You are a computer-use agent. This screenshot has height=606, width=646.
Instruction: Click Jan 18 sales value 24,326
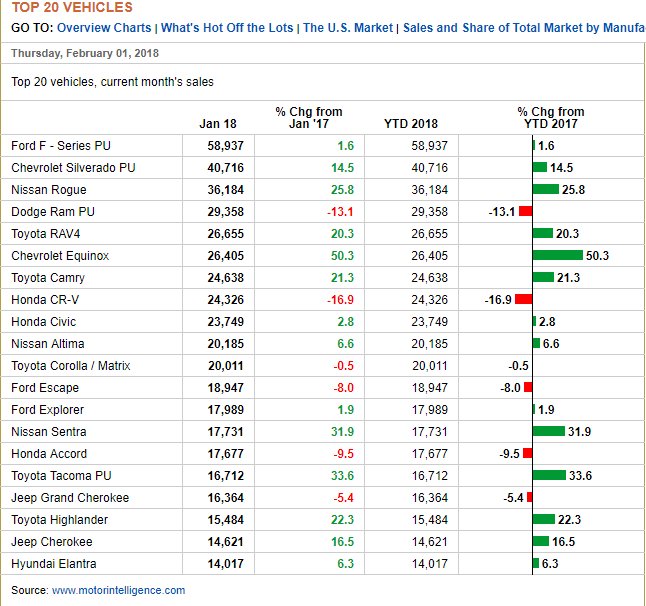(225, 299)
